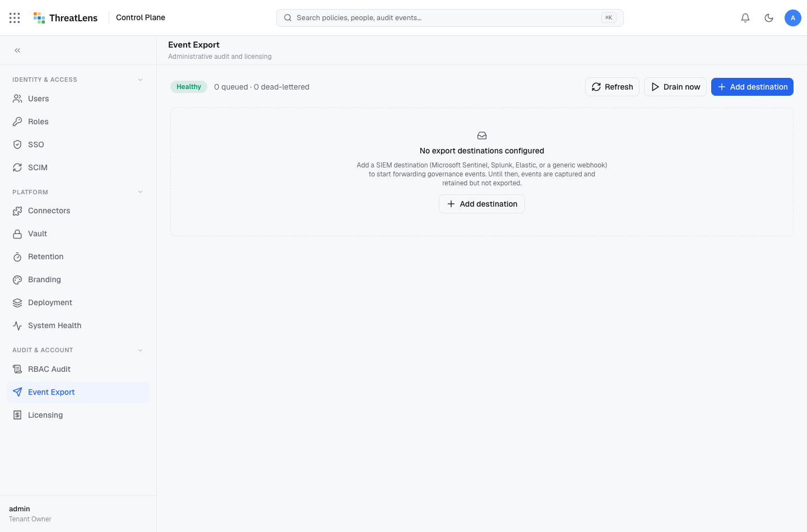Click the Users icon in the sidebar
This screenshot has height=532, width=807.
pos(17,99)
